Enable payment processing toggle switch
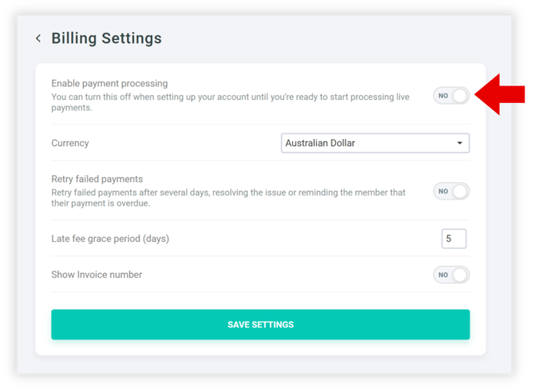The width and height of the screenshot is (535, 392). click(x=451, y=96)
